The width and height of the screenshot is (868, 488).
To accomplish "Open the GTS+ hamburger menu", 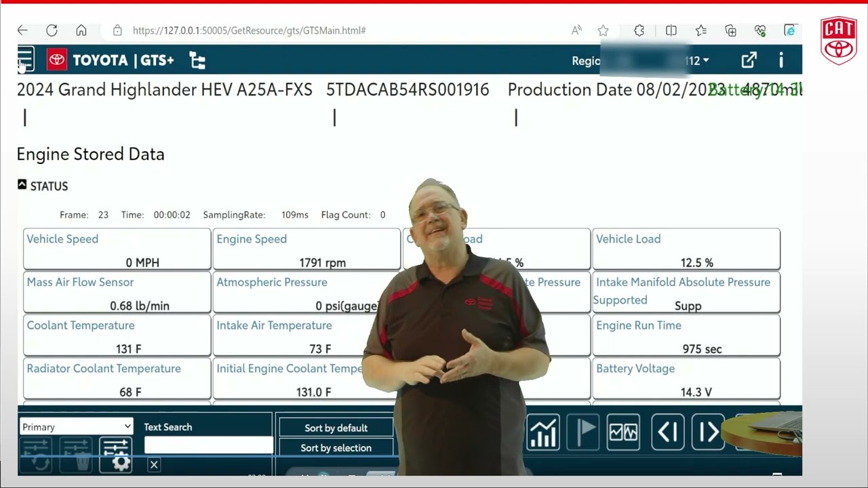I will coord(25,60).
